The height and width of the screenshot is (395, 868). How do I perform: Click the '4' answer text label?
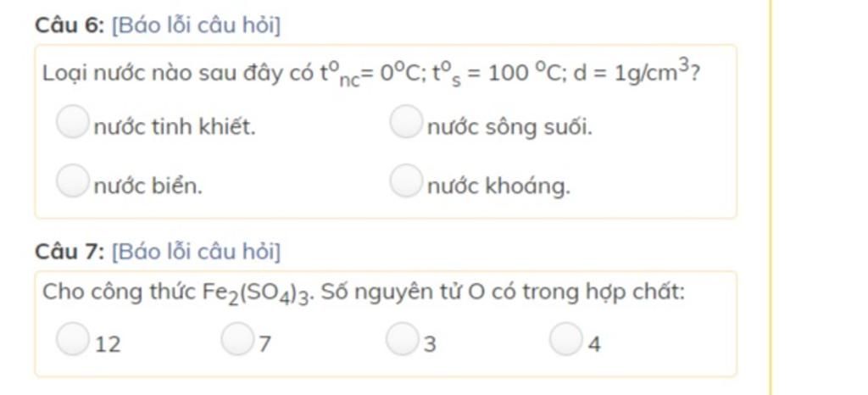point(594,345)
